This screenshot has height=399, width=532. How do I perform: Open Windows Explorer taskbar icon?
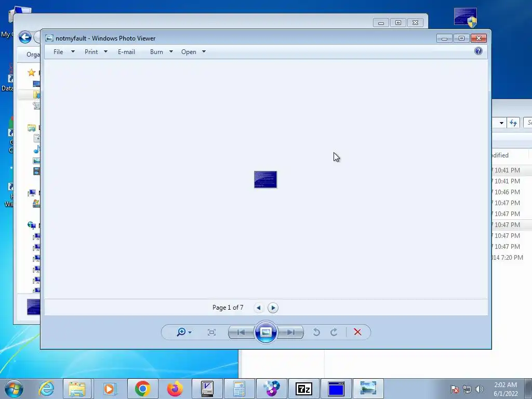click(77, 389)
